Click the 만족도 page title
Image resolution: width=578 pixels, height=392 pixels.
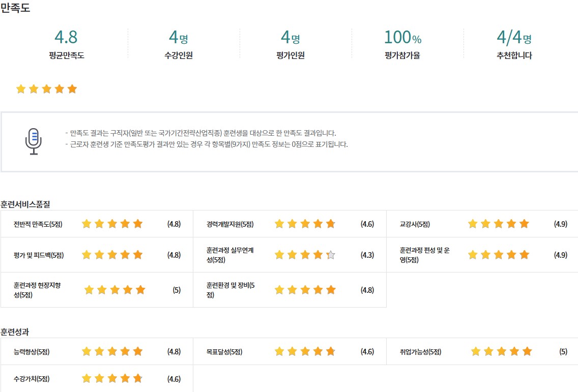pyautogui.click(x=15, y=9)
